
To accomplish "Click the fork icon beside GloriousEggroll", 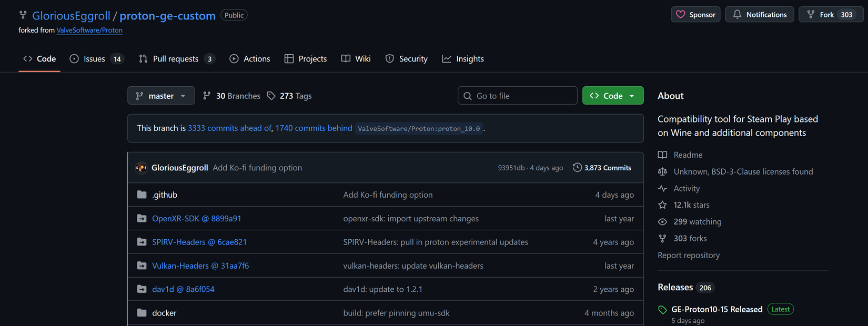I will click(x=23, y=15).
